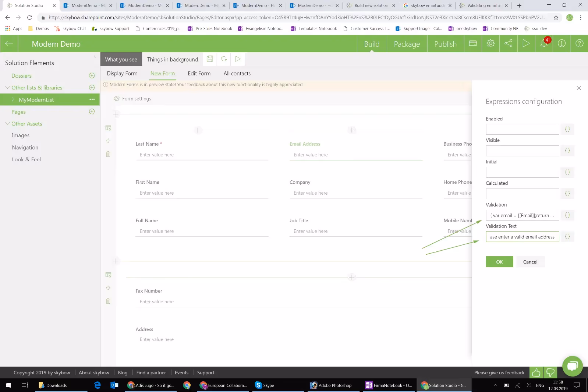The height and width of the screenshot is (392, 588).
Task: Click the run/play icon in the green header
Action: pos(526,43)
